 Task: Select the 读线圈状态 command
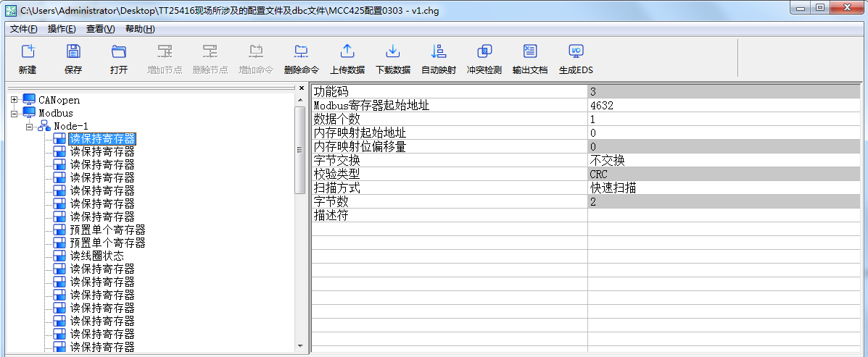coord(97,256)
